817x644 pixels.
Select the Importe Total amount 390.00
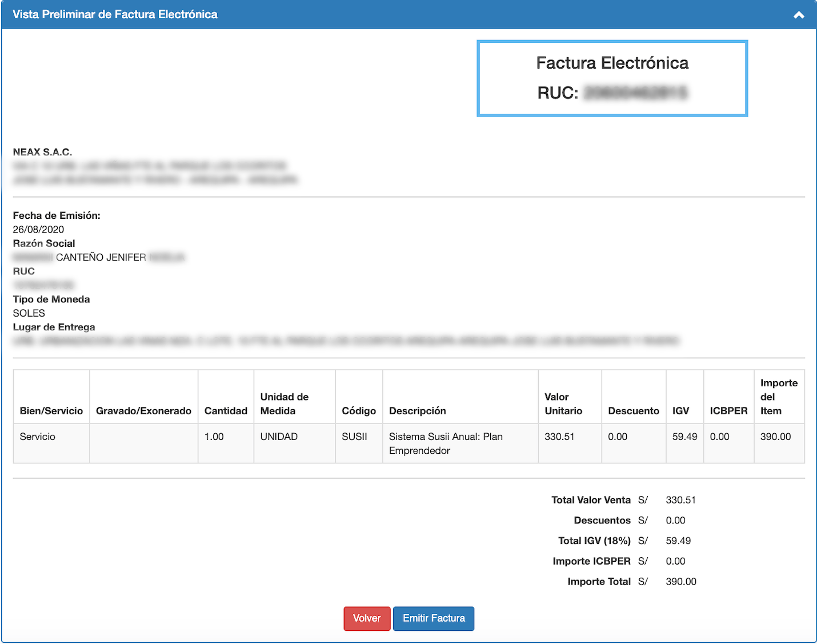point(681,582)
